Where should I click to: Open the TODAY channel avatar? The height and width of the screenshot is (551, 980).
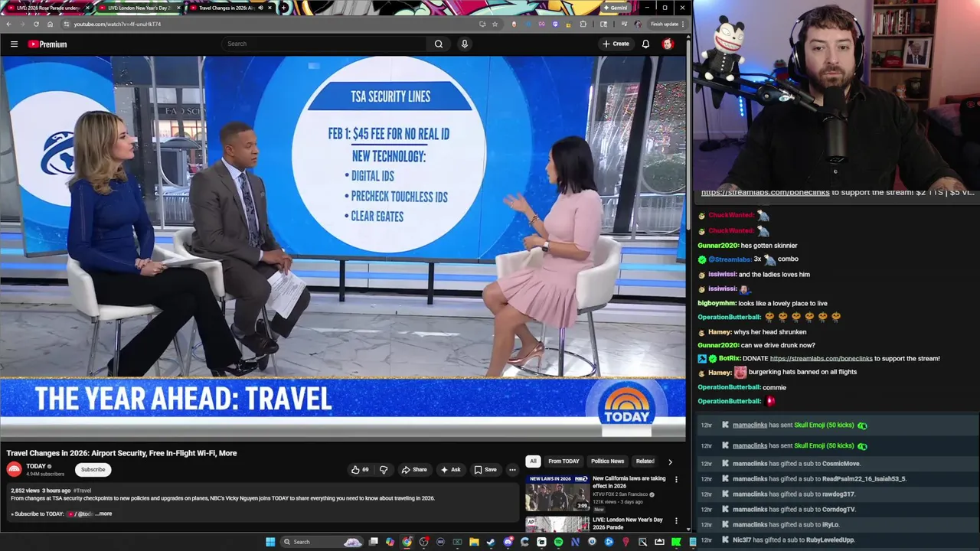point(14,469)
